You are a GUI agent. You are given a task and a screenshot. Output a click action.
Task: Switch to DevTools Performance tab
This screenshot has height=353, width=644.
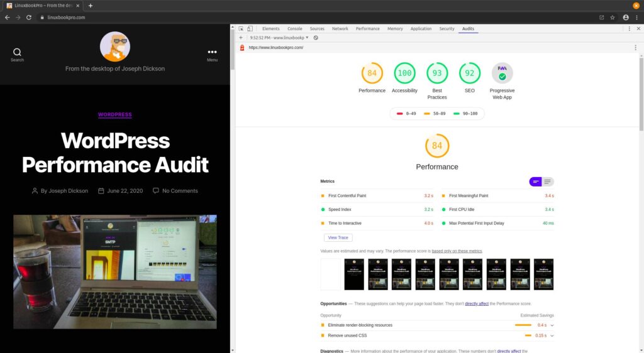point(367,29)
